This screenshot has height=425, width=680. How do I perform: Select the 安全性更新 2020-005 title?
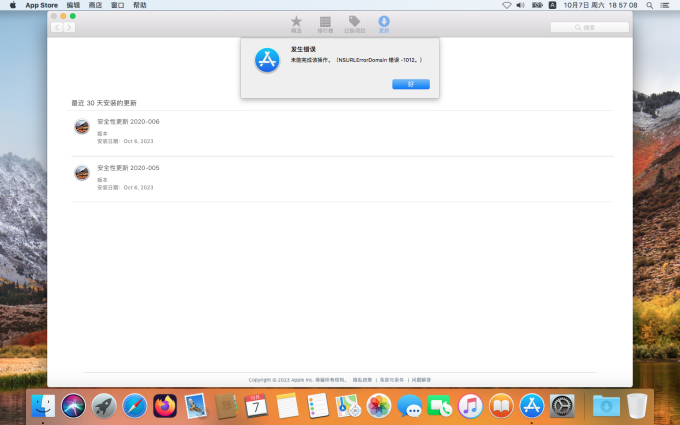pos(128,168)
